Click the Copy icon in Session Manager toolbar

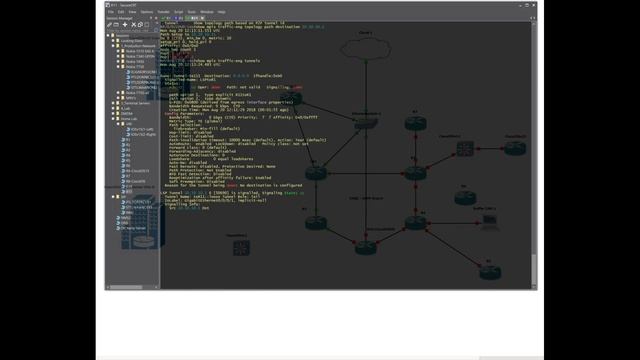(x=140, y=25)
